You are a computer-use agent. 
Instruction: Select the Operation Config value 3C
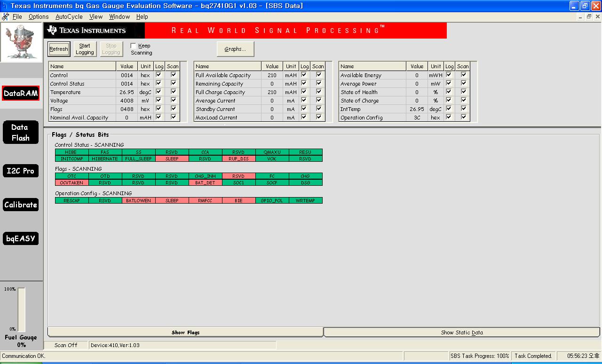(x=417, y=118)
